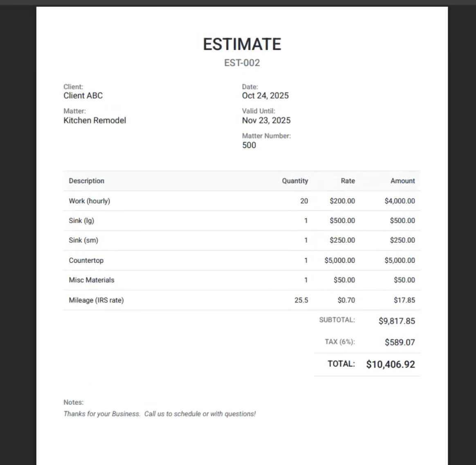Click the Work (hourly) line item
The width and height of the screenshot is (476, 465).
click(x=88, y=201)
